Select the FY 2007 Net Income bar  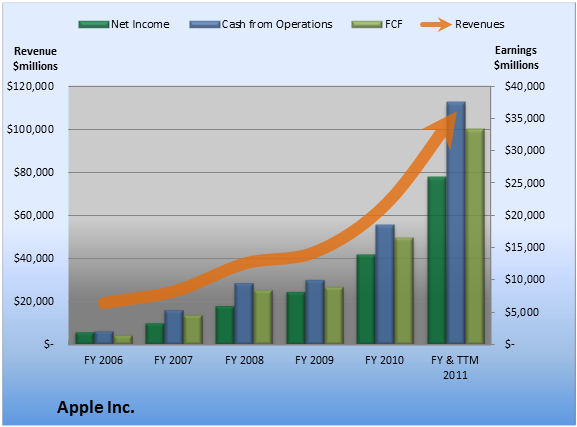click(155, 334)
